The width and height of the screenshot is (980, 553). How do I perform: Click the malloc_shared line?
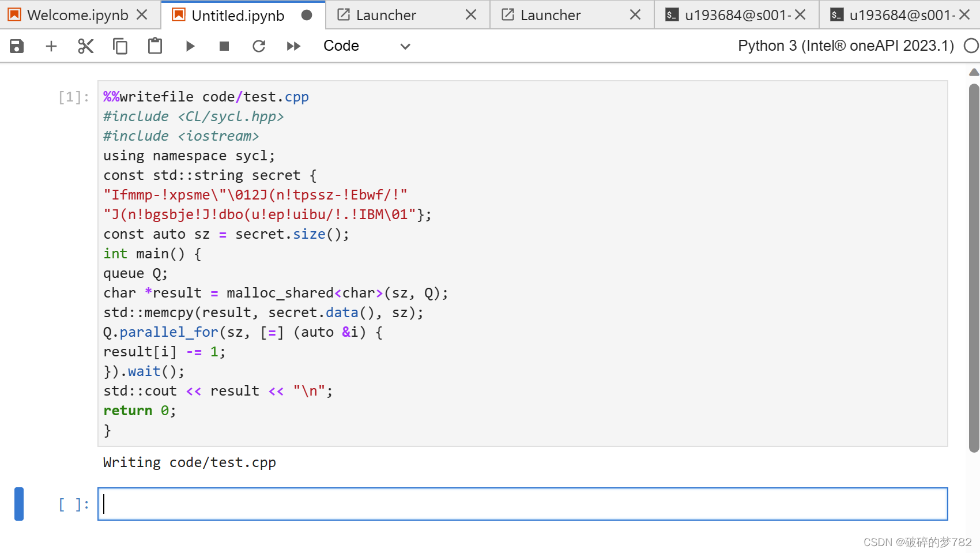[276, 293]
